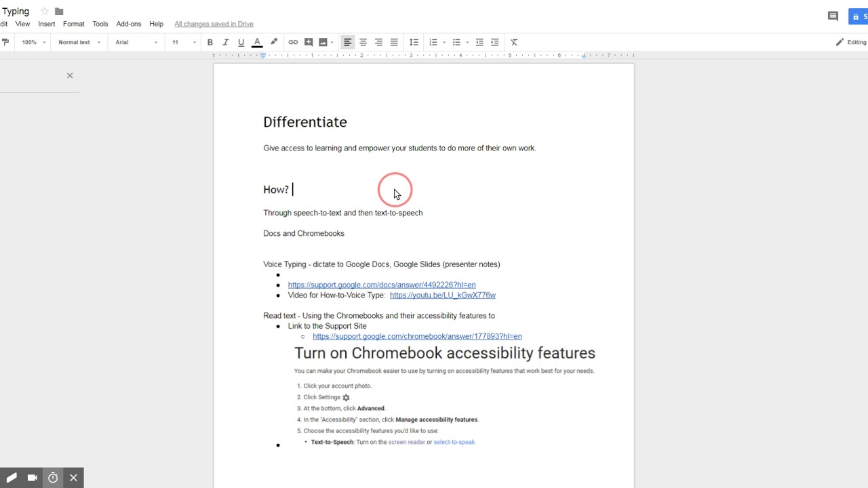This screenshot has width=868, height=488.
Task: Open the Add-ons menu
Action: click(129, 24)
